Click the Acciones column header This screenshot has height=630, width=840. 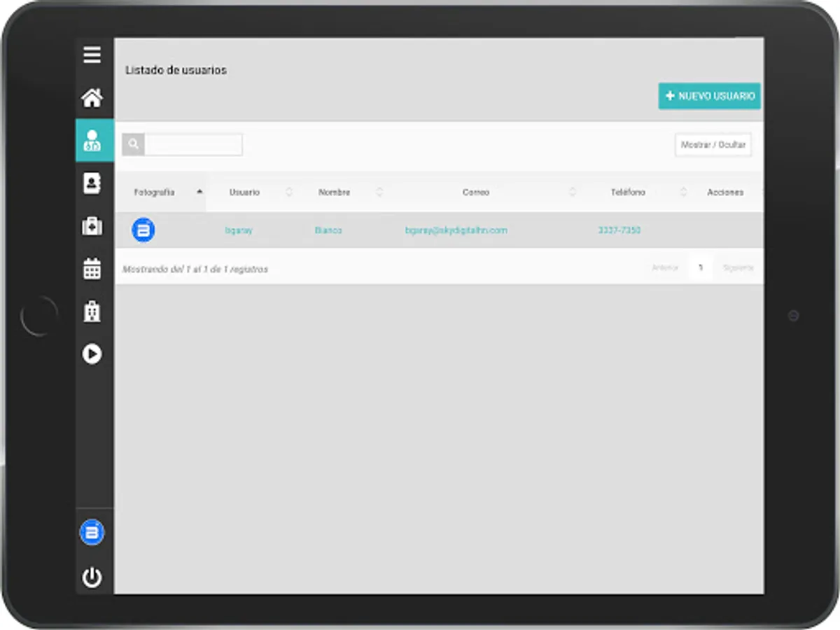pos(726,192)
